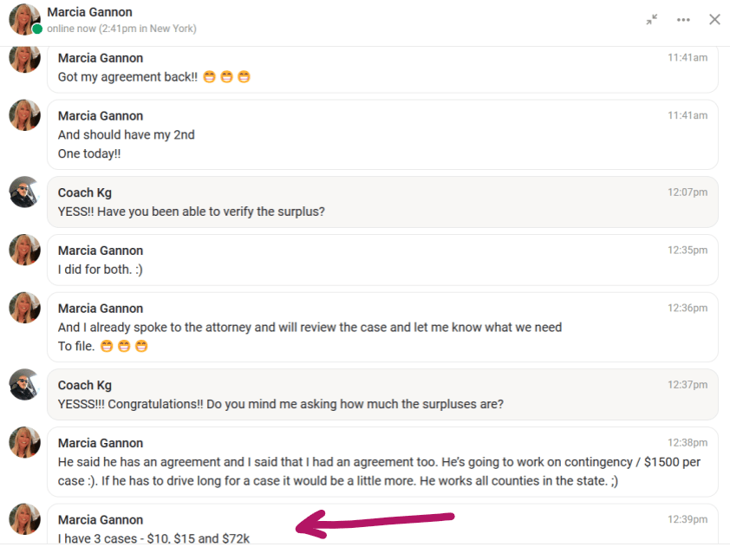Click Marcia's avatar beside the "And should have my 2nd" message
Viewport: 730px width, 560px height.
pos(24,116)
